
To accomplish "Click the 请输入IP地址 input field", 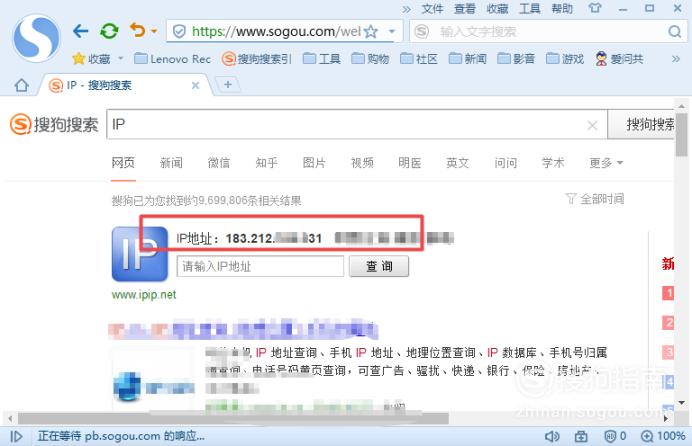I will tap(260, 266).
